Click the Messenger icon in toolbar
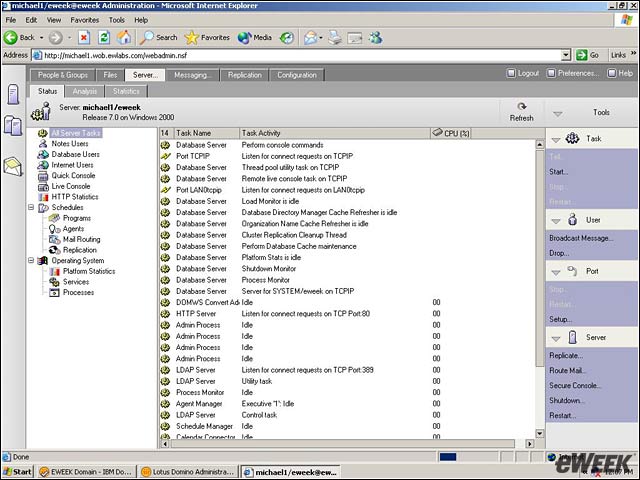 click(376, 38)
